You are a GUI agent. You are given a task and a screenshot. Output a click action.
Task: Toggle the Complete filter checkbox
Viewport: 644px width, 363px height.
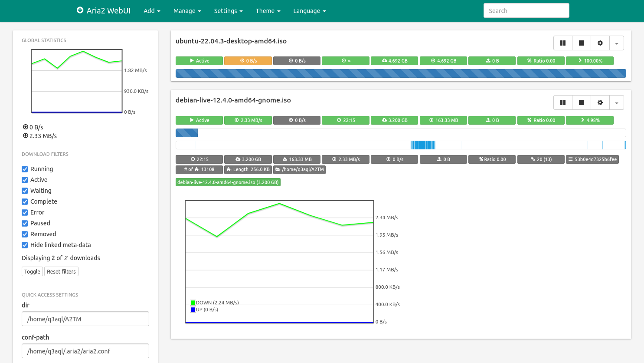(25, 201)
